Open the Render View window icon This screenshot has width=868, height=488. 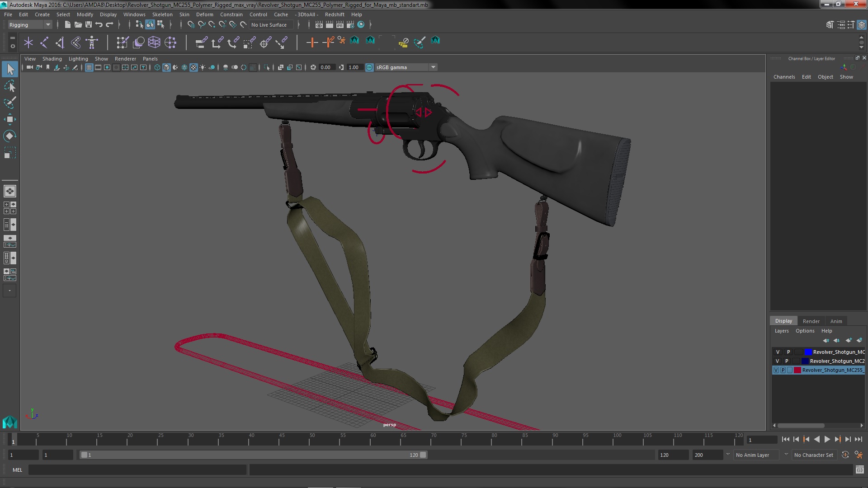(319, 25)
